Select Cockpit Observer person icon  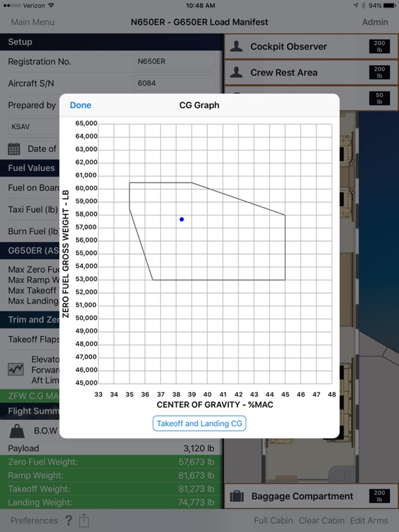tap(236, 46)
